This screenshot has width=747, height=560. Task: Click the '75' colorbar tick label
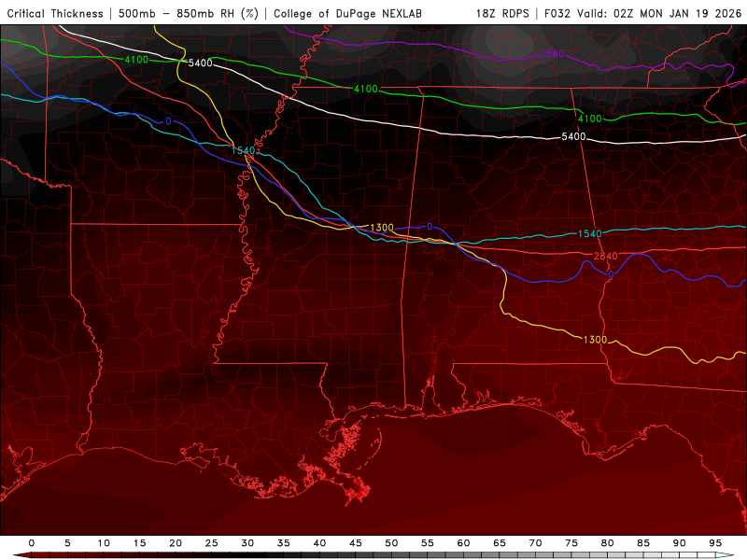tap(571, 543)
